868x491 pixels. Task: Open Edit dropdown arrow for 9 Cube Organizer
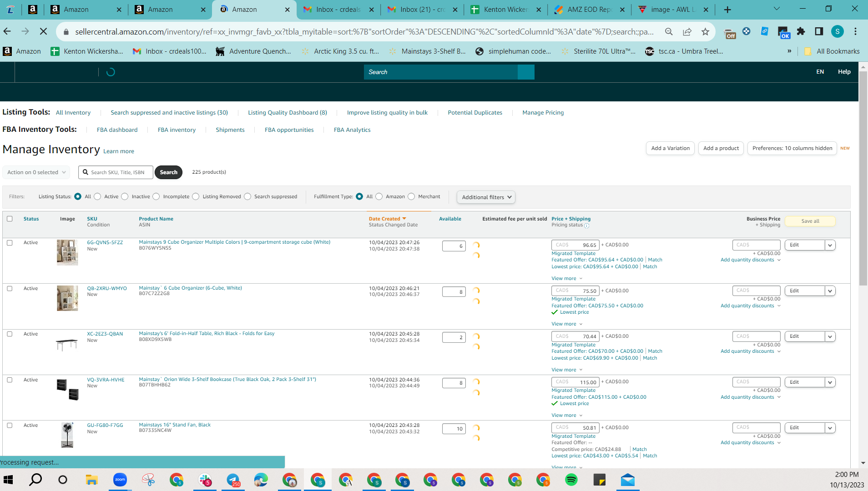(830, 245)
